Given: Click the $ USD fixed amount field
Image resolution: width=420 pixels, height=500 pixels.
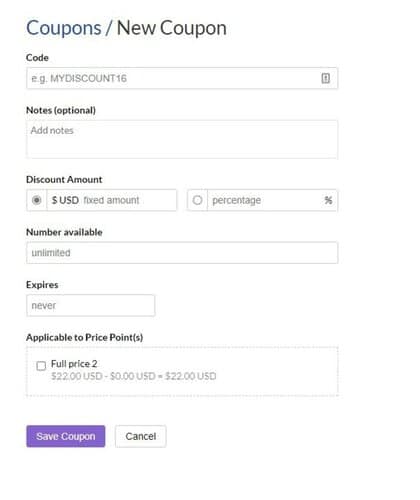Looking at the screenshot, I should click(112, 200).
